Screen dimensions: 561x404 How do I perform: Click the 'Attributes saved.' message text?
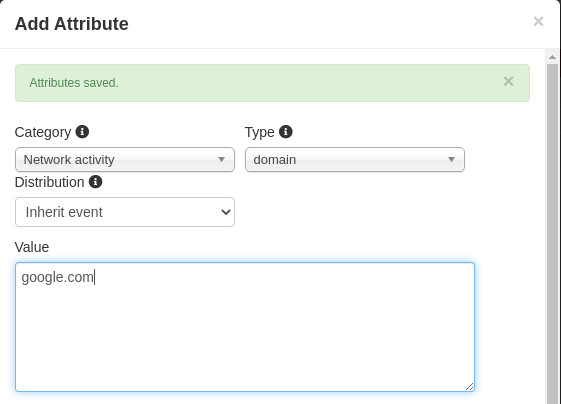click(x=74, y=83)
